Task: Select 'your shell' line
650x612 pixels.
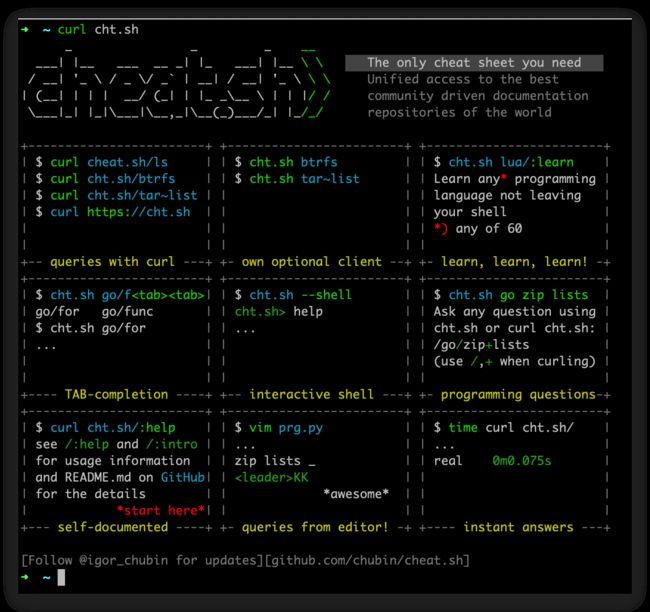Action: click(x=470, y=212)
